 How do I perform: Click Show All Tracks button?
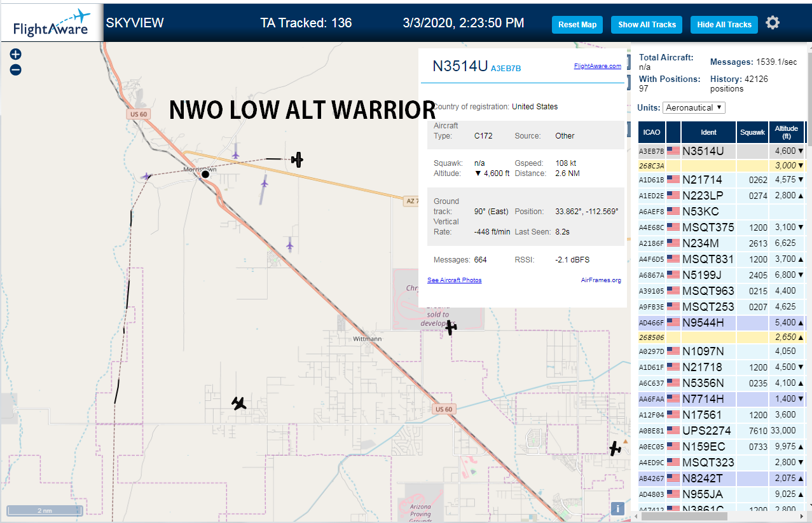647,25
